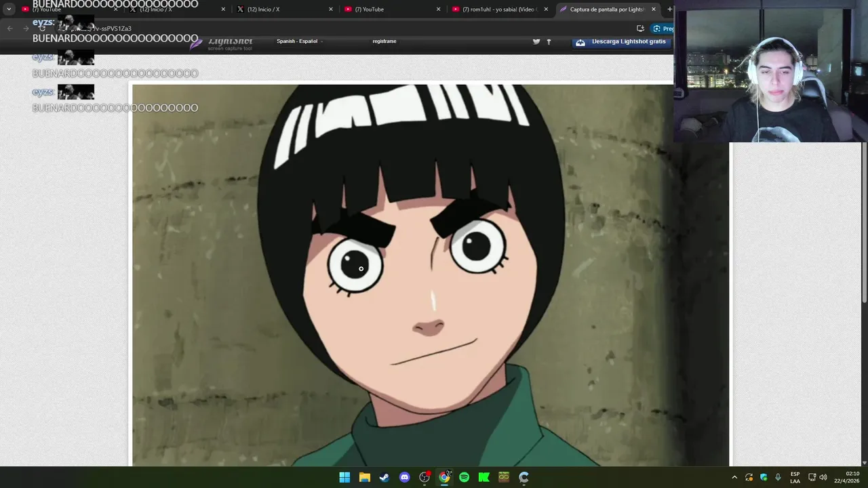Screen dimensions: 868x488
Task: Click the install/cast icon in the address bar
Action: (640, 28)
